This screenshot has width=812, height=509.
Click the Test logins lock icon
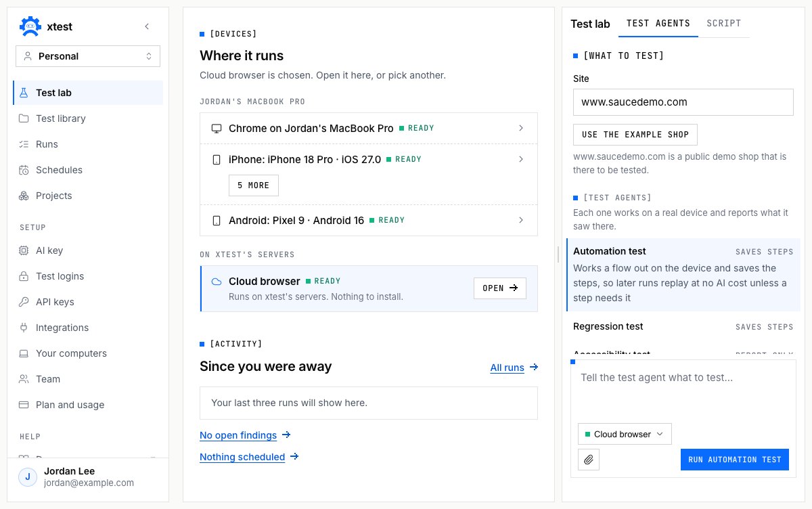(x=24, y=276)
